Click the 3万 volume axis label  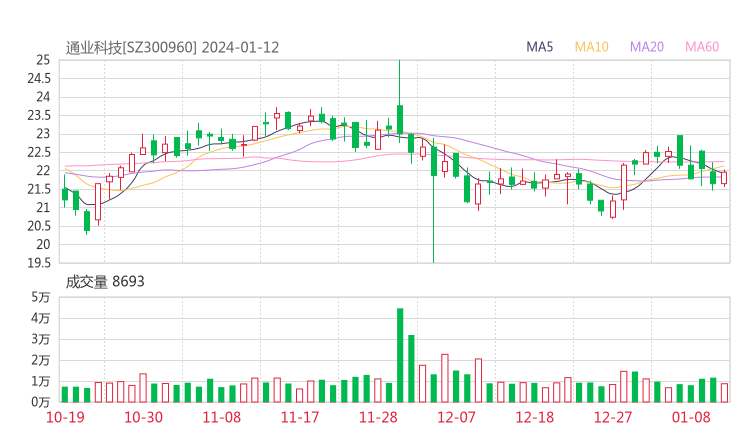tap(41, 339)
